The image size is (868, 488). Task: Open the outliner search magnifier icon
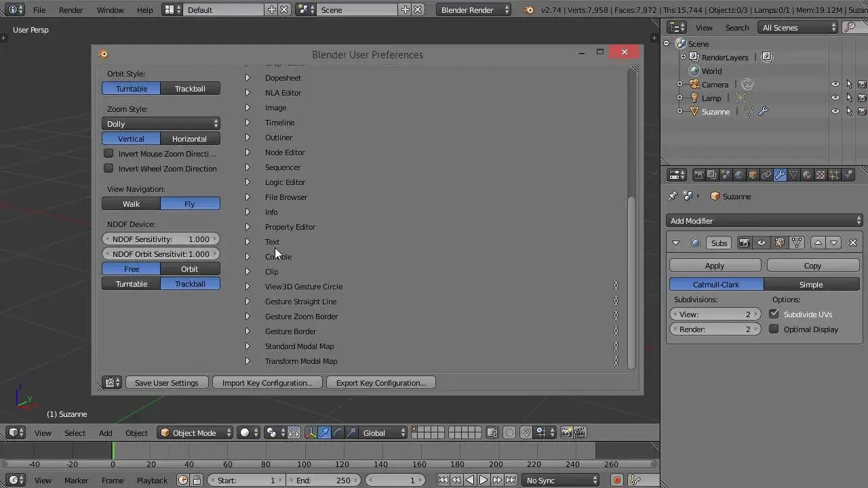[849, 27]
